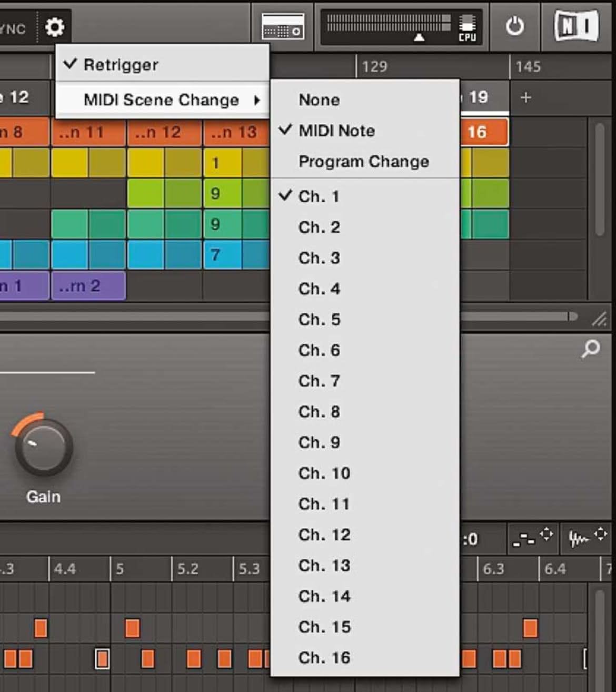Screen dimensions: 616x692
Task: Choose Ch. 10 from the channel list
Action: point(365,473)
